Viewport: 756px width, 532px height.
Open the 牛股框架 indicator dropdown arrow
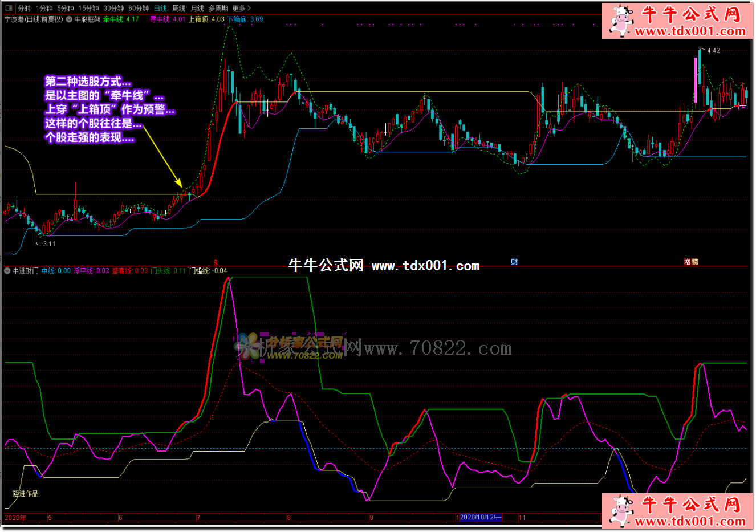(69, 19)
